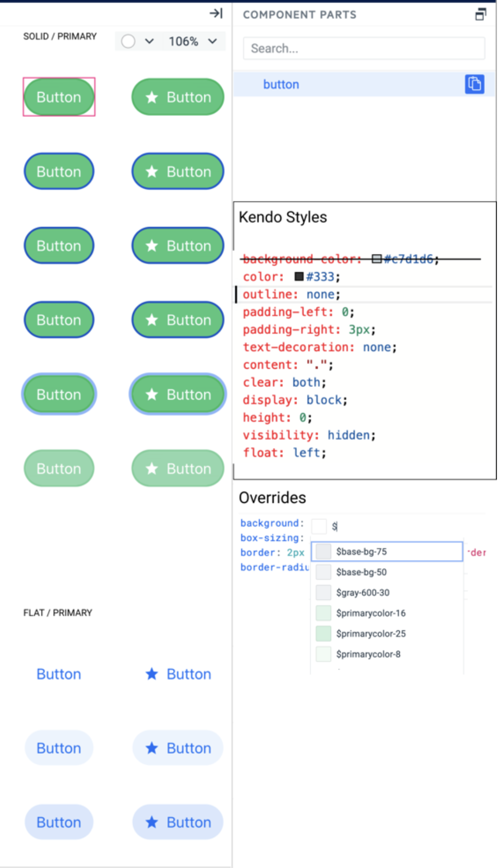Click the #c7d1d6 color swatch in Kendo Styles
Image resolution: width=502 pixels, height=868 pixels.
coord(377,259)
